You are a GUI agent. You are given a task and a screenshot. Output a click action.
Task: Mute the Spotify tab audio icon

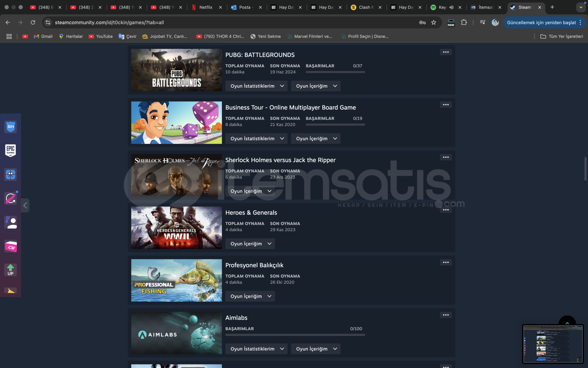pos(451,7)
